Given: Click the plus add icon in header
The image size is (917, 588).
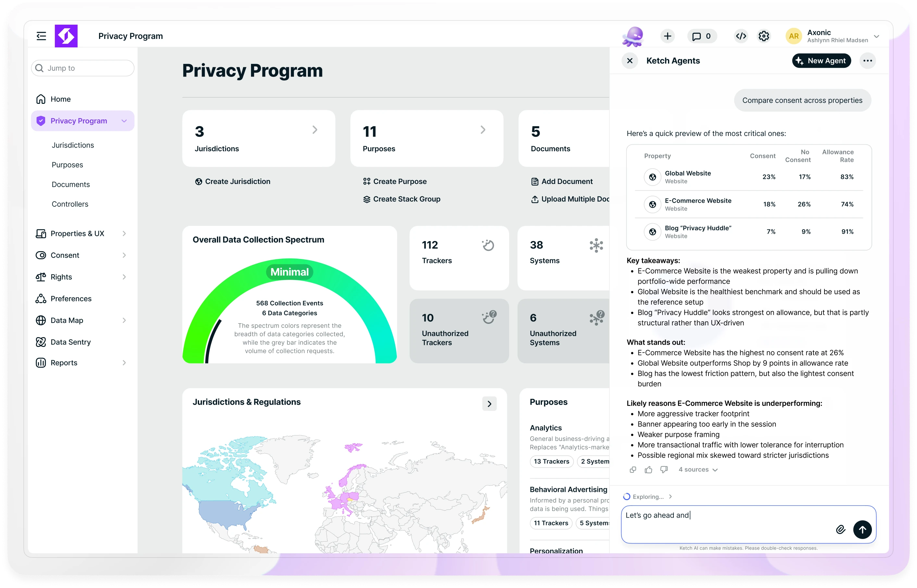Looking at the screenshot, I should point(668,36).
